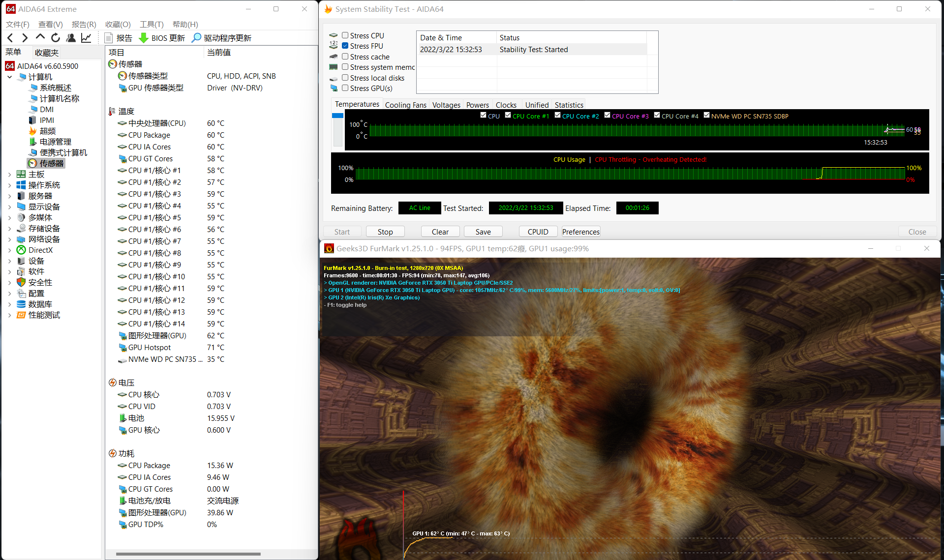Click the Up-level arrow in AIDA64 toolbar

click(40, 38)
